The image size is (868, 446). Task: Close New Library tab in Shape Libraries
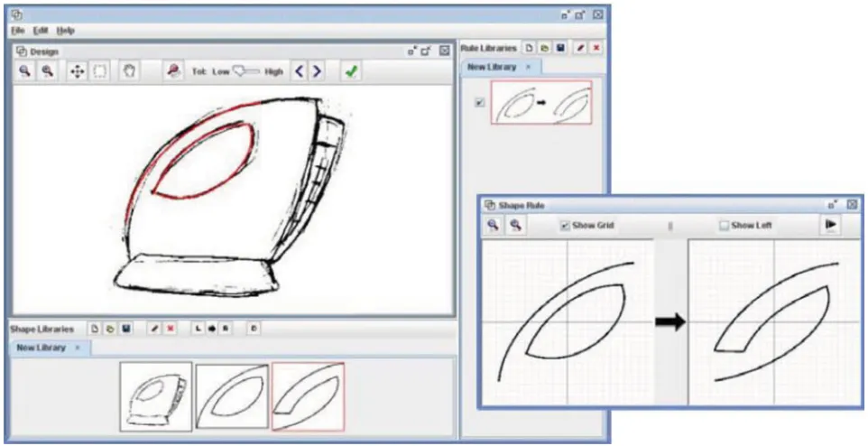coord(78,348)
